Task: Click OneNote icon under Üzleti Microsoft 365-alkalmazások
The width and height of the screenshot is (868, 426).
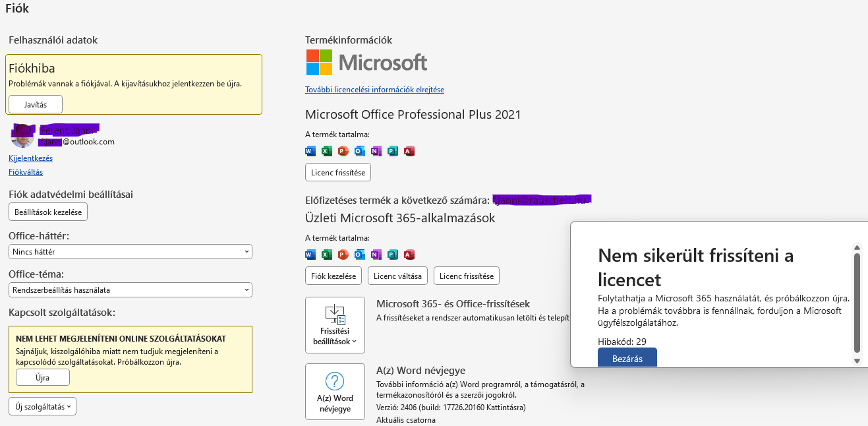Action: [376, 255]
